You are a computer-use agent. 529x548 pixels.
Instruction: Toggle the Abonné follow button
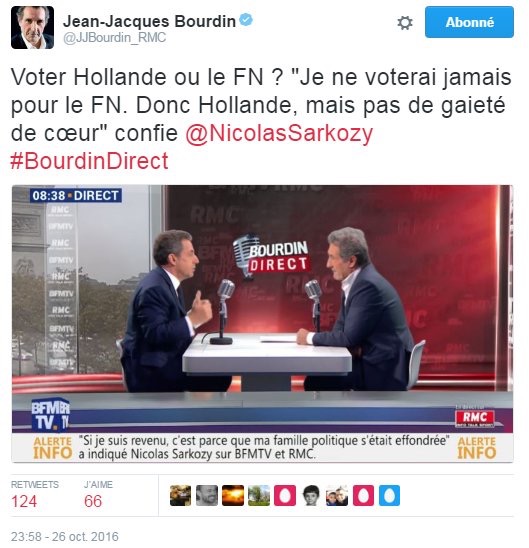click(x=469, y=22)
